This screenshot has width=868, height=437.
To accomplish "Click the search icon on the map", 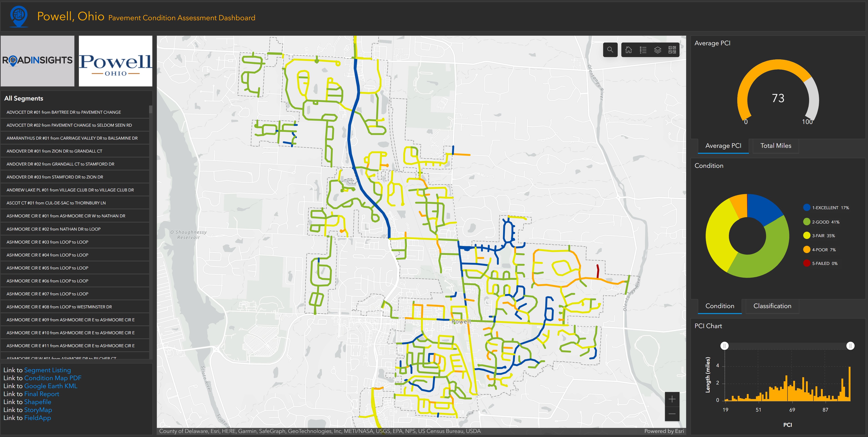I will 611,51.
